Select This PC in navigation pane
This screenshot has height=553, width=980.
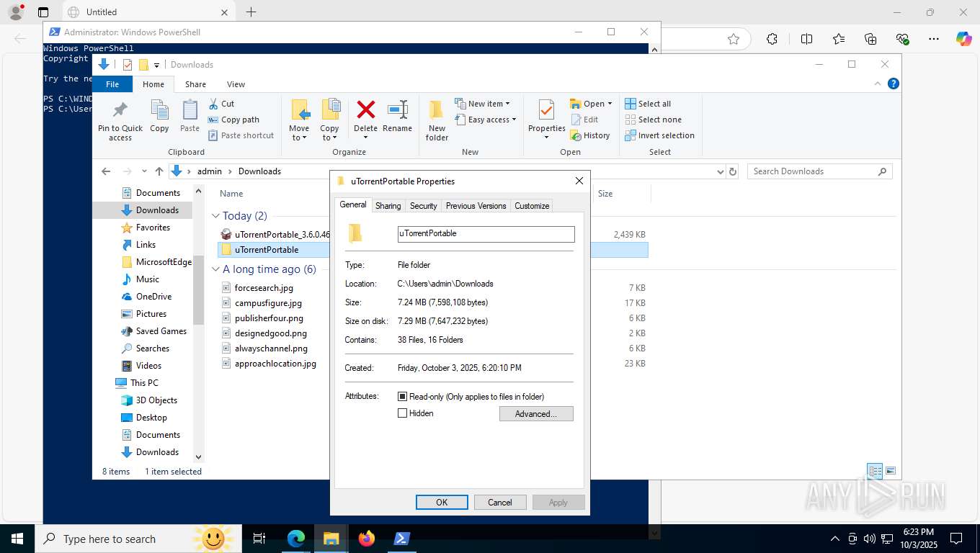click(144, 383)
